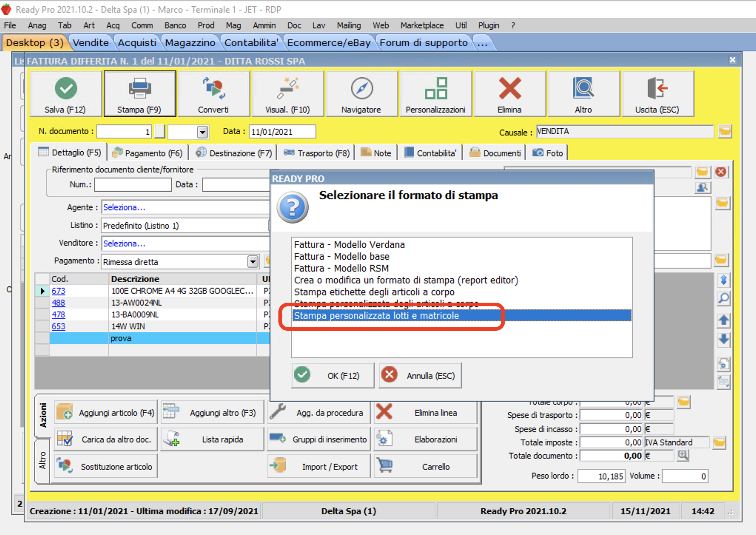The width and height of the screenshot is (756, 535).
Task: Click Gruppi di inserimento button
Action: click(x=319, y=439)
